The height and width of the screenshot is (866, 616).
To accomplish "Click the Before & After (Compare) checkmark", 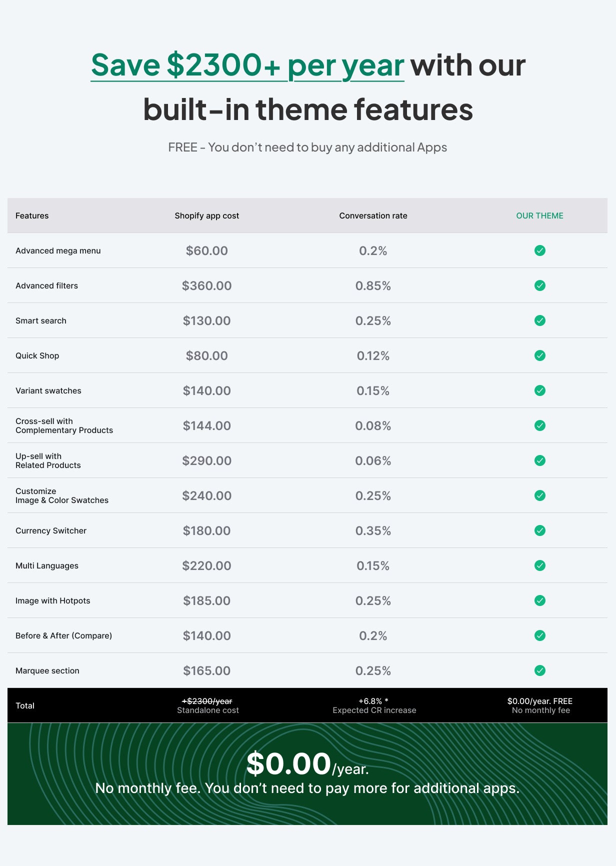I will [539, 635].
